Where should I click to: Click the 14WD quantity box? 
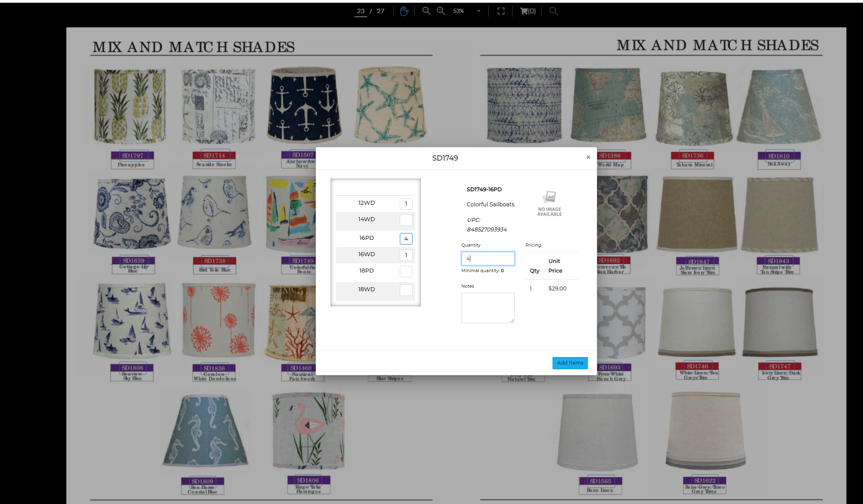pyautogui.click(x=406, y=220)
